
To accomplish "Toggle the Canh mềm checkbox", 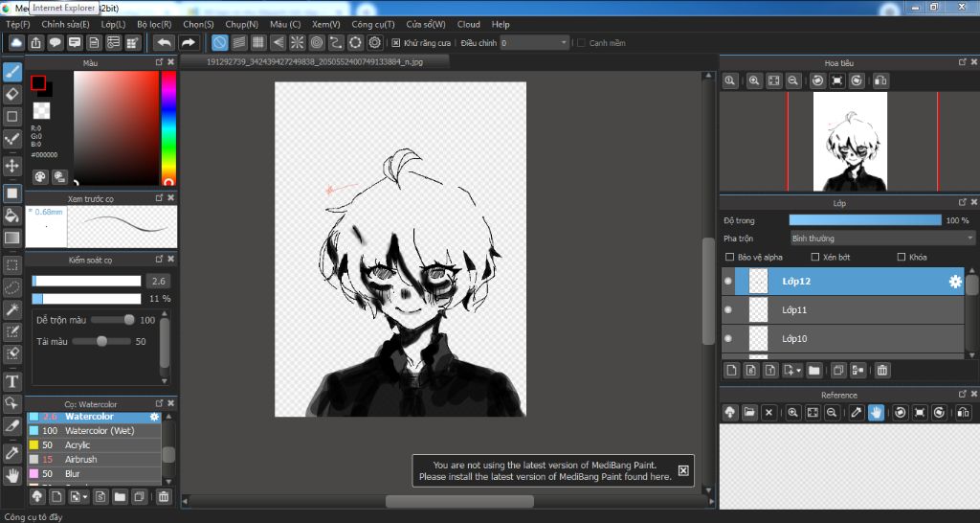I will pyautogui.click(x=581, y=43).
